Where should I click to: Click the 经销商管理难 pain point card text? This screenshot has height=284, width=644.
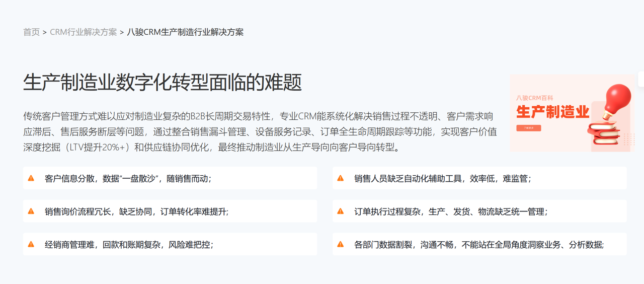click(x=129, y=245)
